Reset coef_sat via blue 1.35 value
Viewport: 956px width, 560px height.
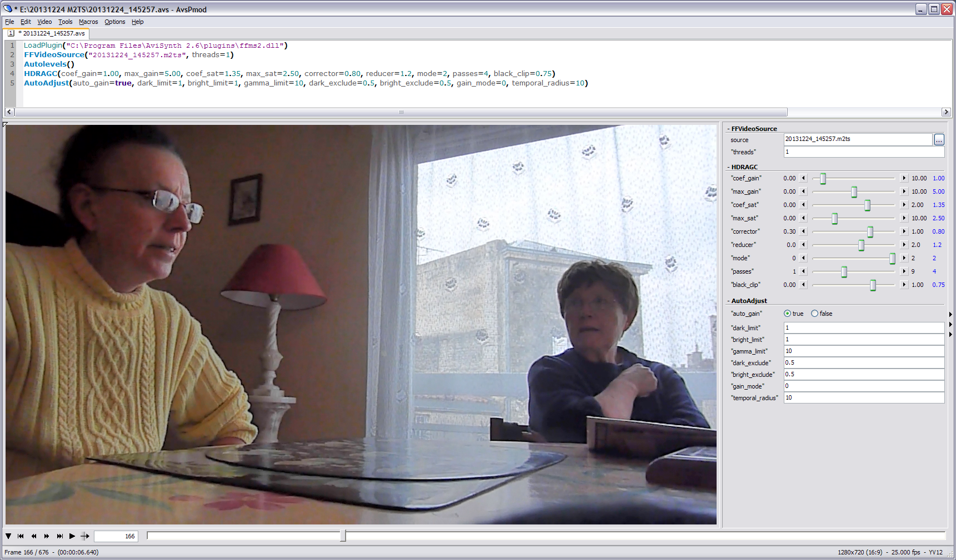939,205
